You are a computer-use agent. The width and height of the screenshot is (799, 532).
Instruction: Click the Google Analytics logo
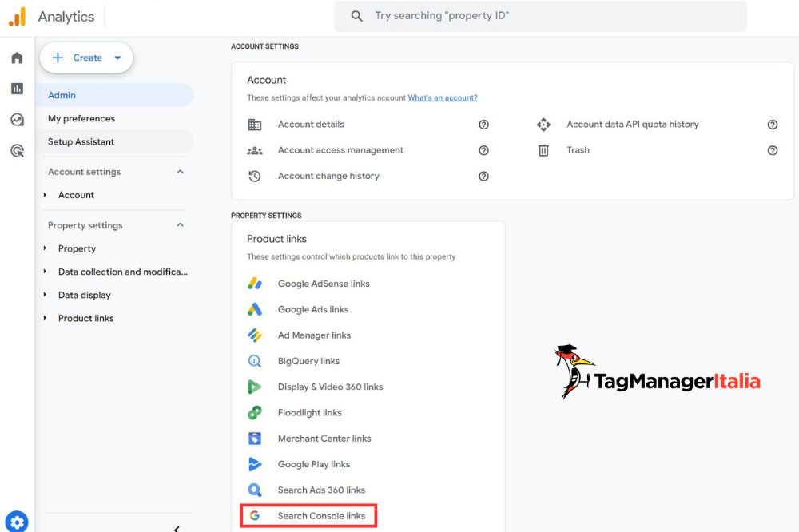(x=17, y=17)
